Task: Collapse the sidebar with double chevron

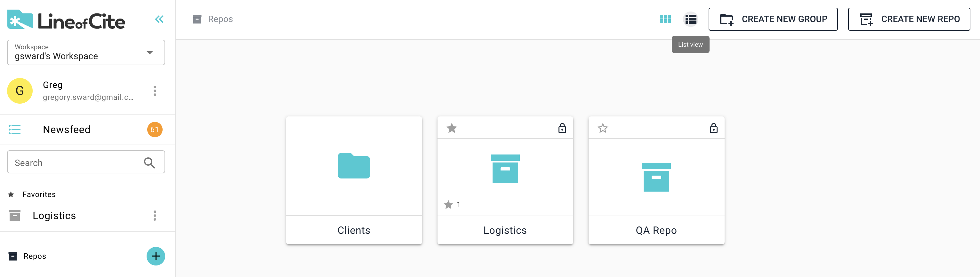Action: pos(159,19)
